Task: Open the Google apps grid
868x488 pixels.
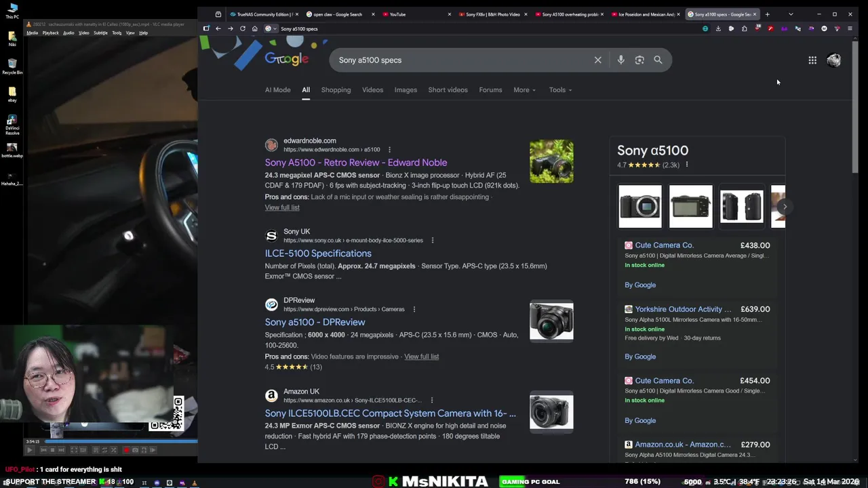Action: pyautogui.click(x=812, y=60)
